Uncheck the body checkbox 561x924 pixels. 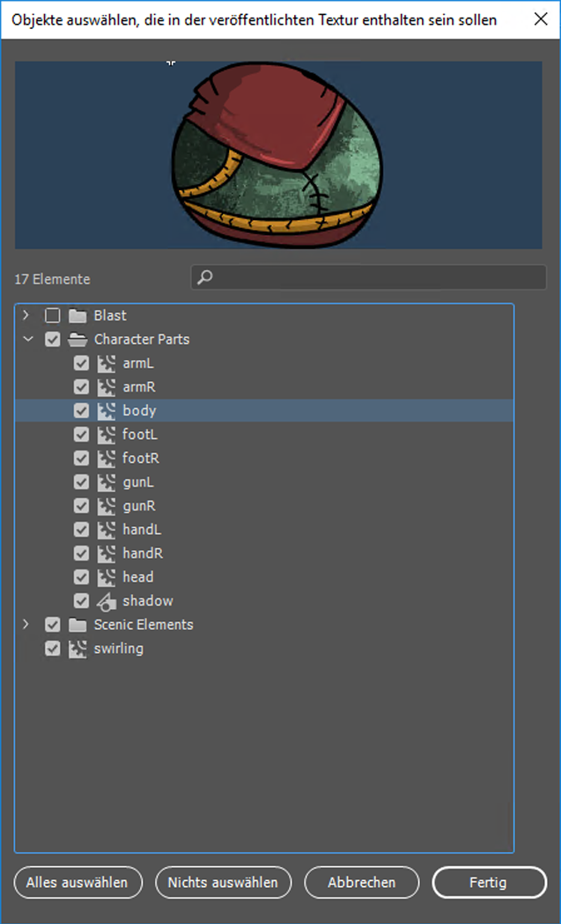pos(81,411)
